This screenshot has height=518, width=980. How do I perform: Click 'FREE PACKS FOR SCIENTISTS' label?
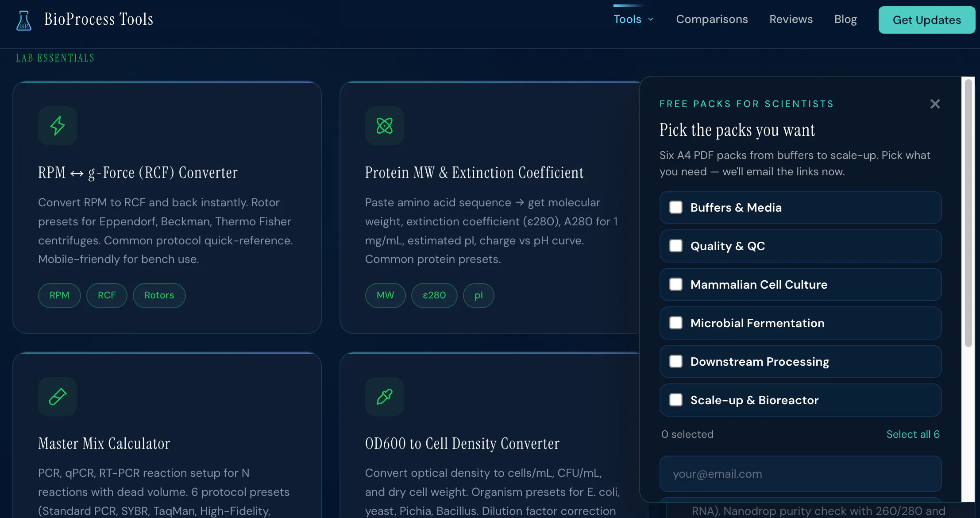tap(746, 104)
